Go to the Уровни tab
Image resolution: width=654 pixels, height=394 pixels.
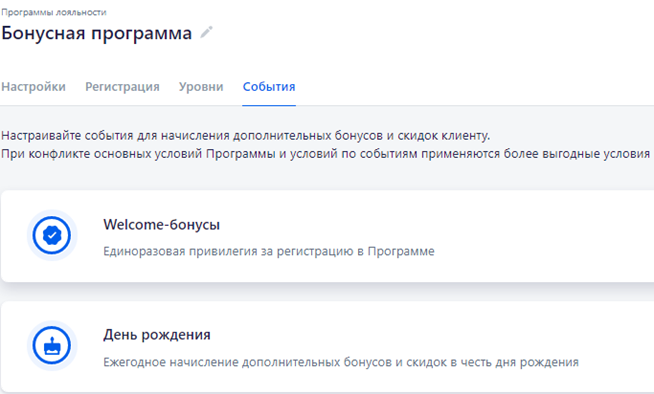201,87
